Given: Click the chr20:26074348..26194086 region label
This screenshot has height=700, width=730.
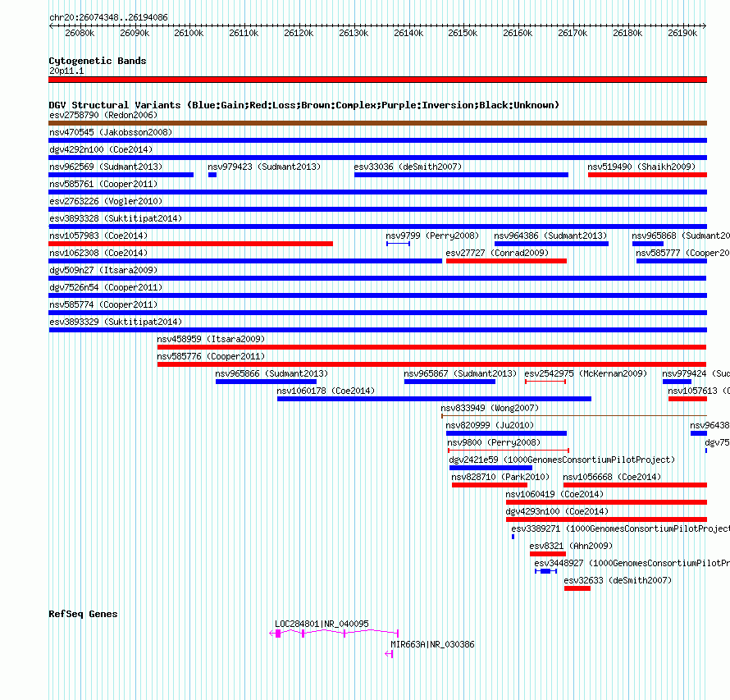Looking at the screenshot, I should click(108, 18).
